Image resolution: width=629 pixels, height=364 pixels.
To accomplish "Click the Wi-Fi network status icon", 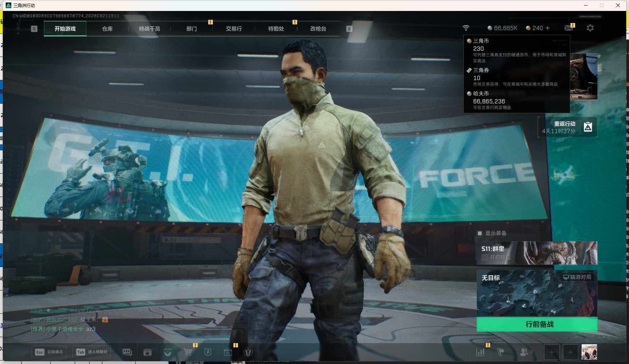I will [x=466, y=28].
